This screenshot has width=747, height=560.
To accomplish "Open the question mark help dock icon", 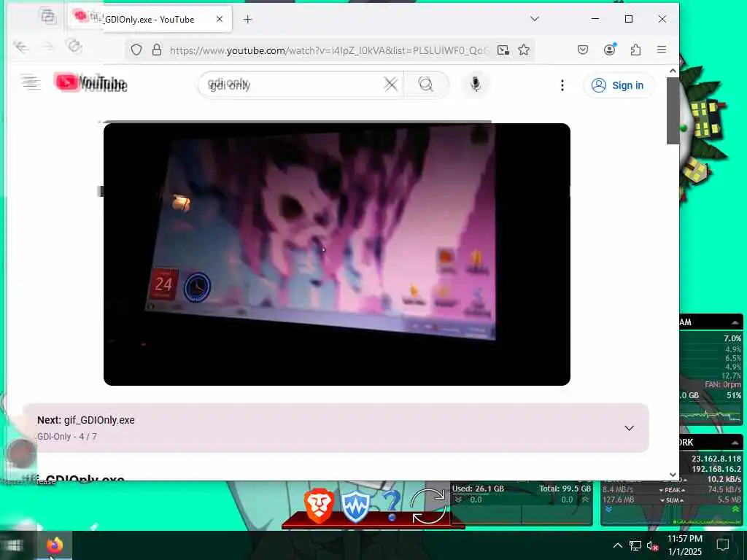I will coord(392,506).
